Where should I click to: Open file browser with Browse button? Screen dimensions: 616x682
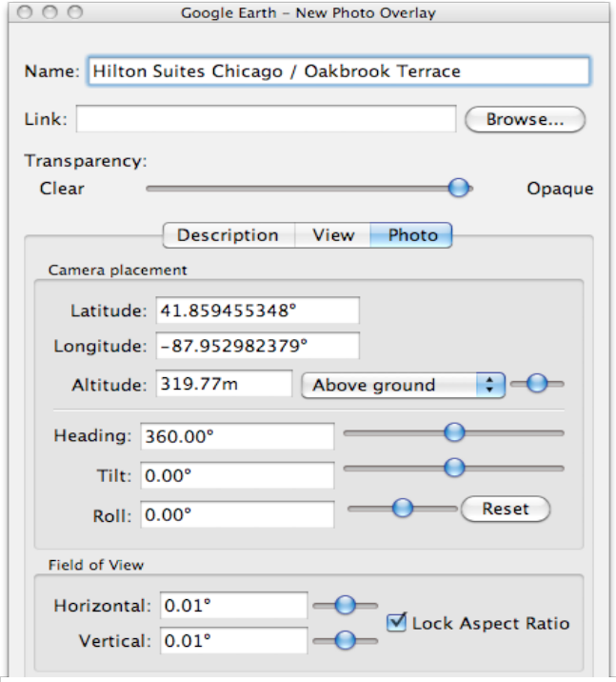tap(526, 119)
